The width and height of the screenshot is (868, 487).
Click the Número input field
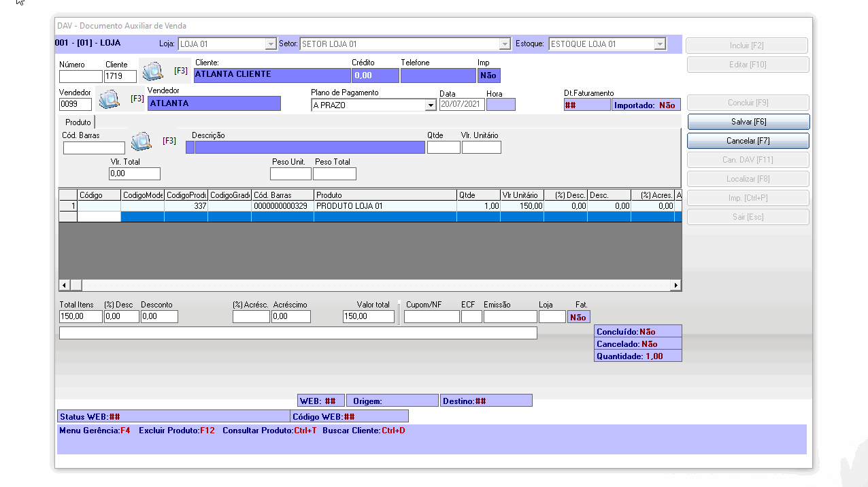(x=81, y=76)
